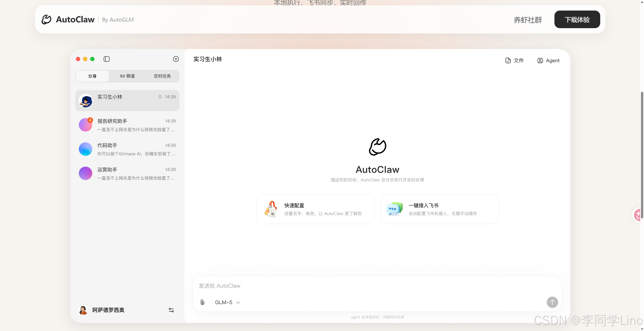The height and width of the screenshot is (331, 644).
Task: Toggle the sidebar panel icon
Action: pyautogui.click(x=107, y=59)
